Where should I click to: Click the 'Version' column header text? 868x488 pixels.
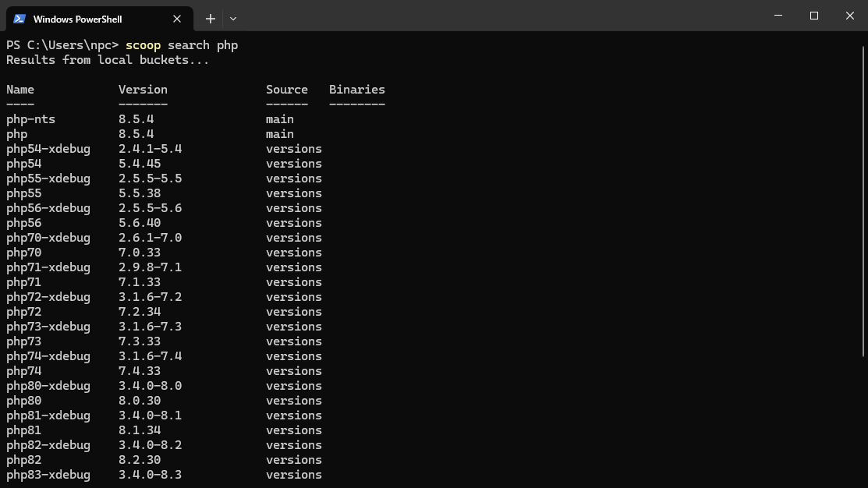point(143,90)
